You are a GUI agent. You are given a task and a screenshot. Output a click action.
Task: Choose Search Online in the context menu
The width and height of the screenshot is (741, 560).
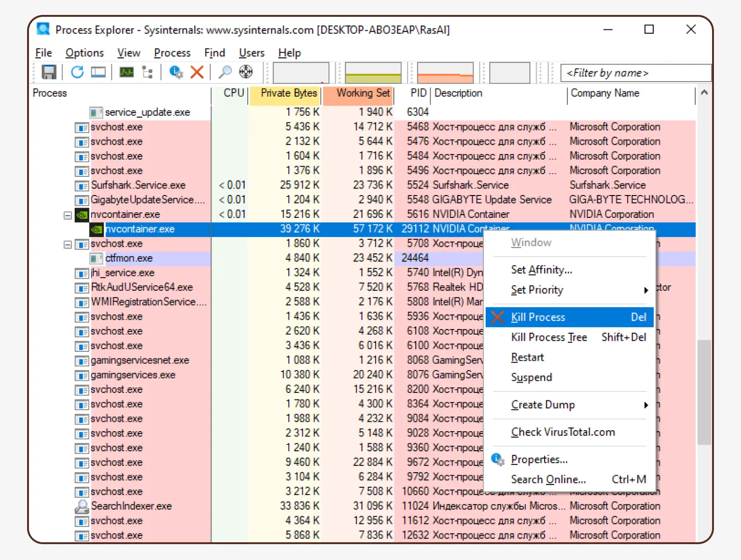pos(570,480)
